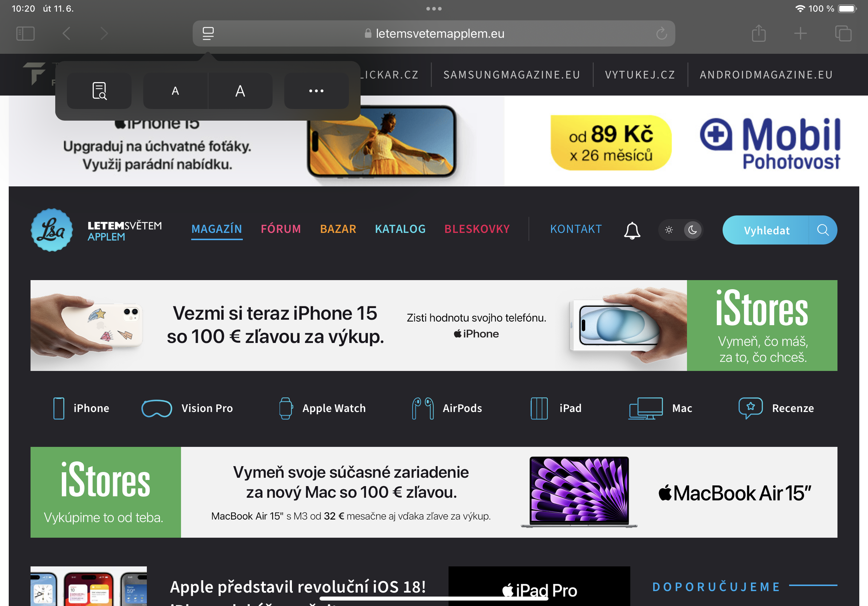868x606 pixels.
Task: Open Reader view from the page settings popup
Action: [99, 91]
